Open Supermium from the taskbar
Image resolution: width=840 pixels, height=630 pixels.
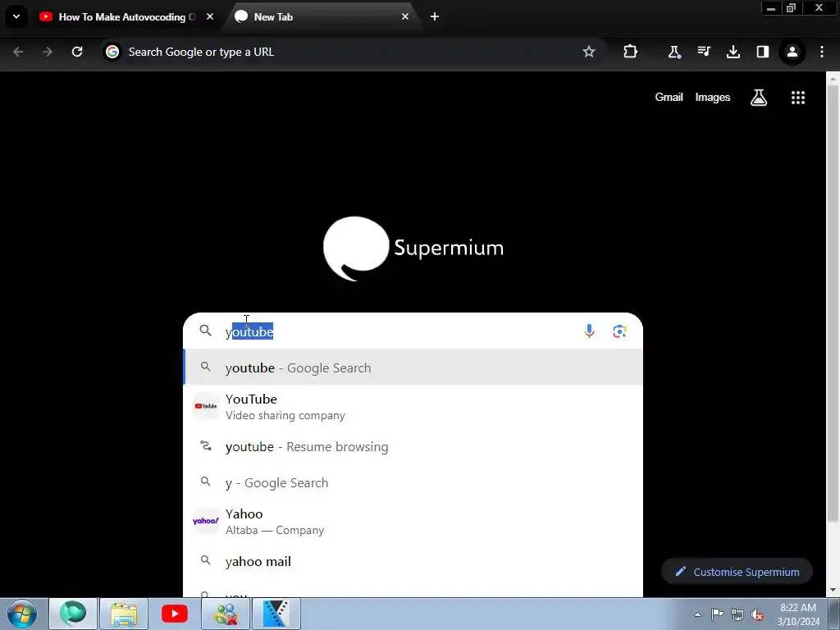(73, 614)
